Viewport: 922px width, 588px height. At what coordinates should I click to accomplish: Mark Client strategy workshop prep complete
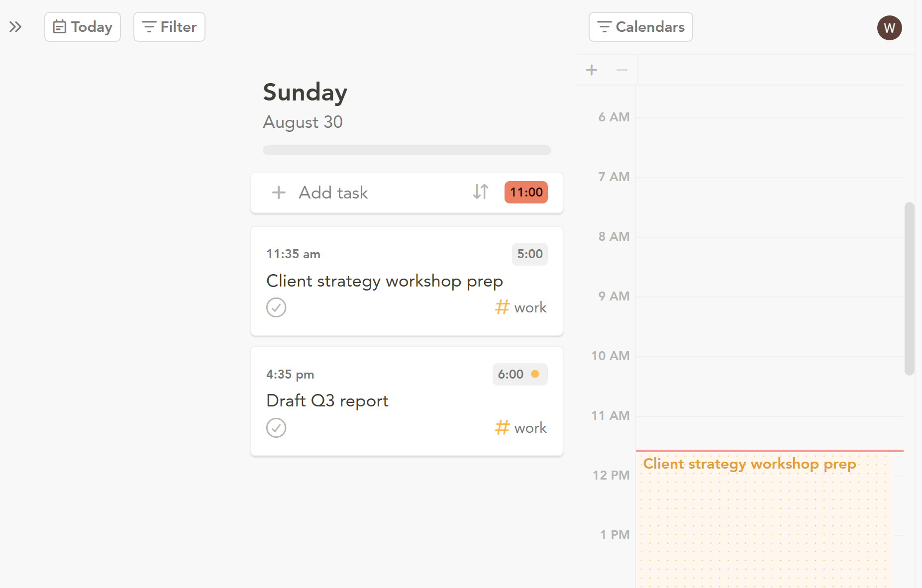276,307
